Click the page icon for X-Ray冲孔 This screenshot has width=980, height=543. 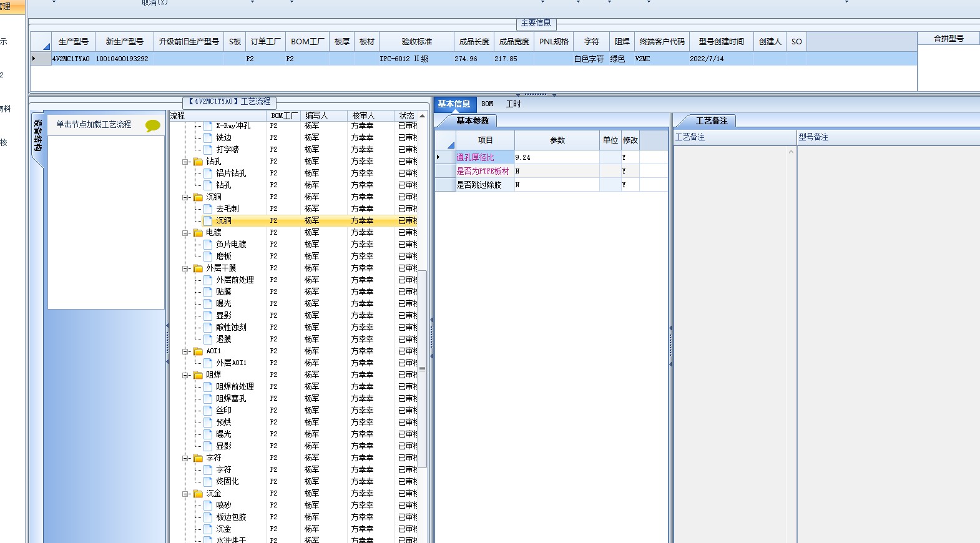tap(208, 125)
